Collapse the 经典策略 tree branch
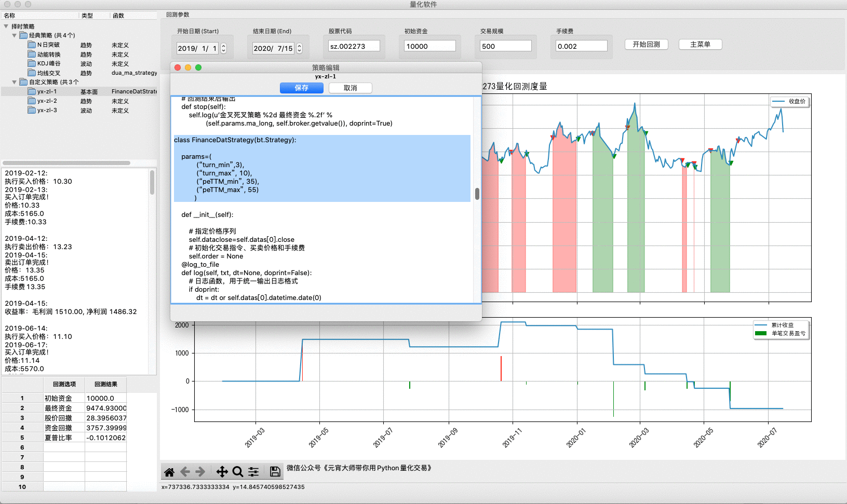This screenshot has height=504, width=847. pos(15,35)
